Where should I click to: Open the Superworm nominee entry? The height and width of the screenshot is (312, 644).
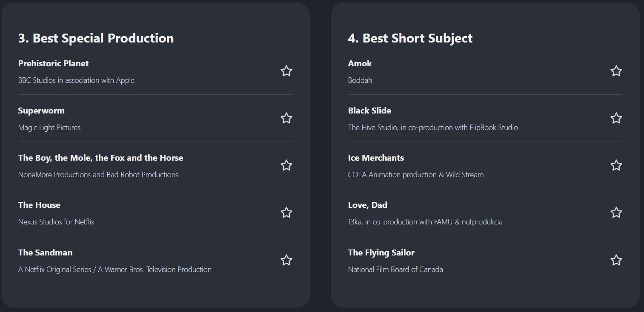pos(41,111)
